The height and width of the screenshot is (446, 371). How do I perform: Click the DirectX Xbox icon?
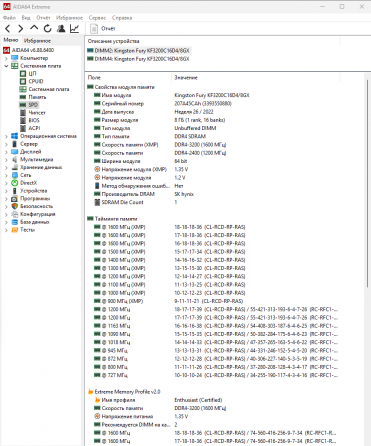(x=14, y=183)
